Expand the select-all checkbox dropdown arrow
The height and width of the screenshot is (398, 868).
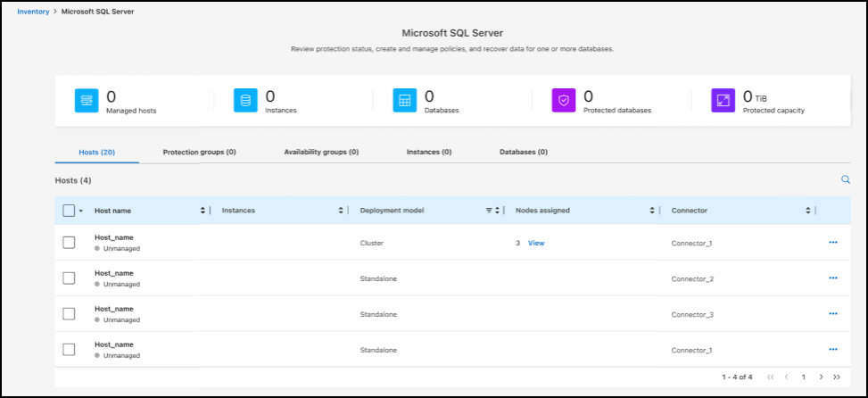[x=81, y=211]
